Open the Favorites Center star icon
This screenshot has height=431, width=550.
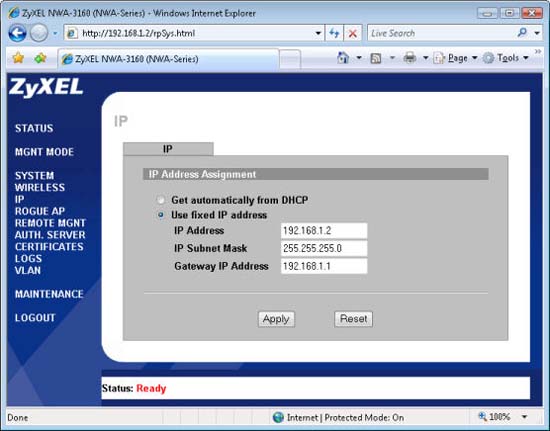(18, 58)
